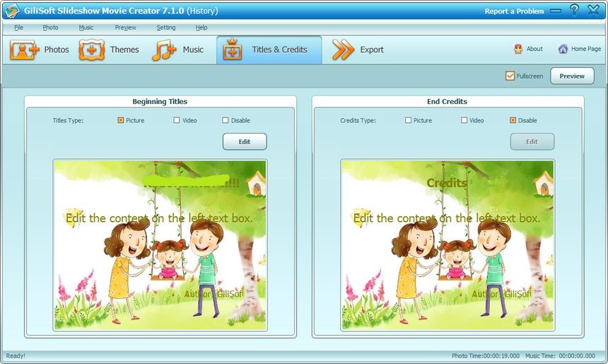Open the Photo menu
The width and height of the screenshot is (608, 364).
[50, 28]
